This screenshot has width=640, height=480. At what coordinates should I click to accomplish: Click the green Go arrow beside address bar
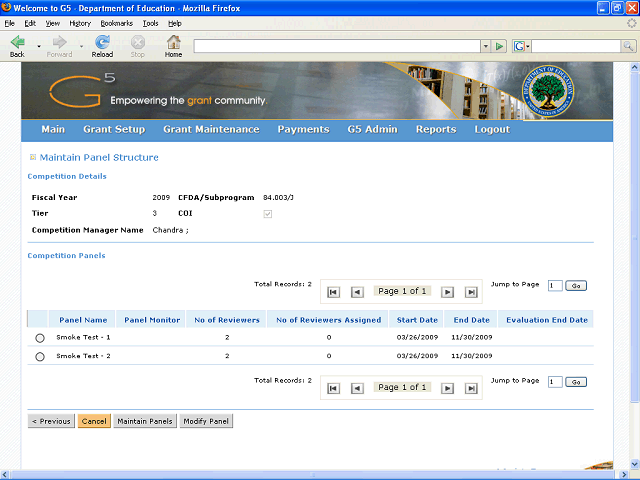499,47
